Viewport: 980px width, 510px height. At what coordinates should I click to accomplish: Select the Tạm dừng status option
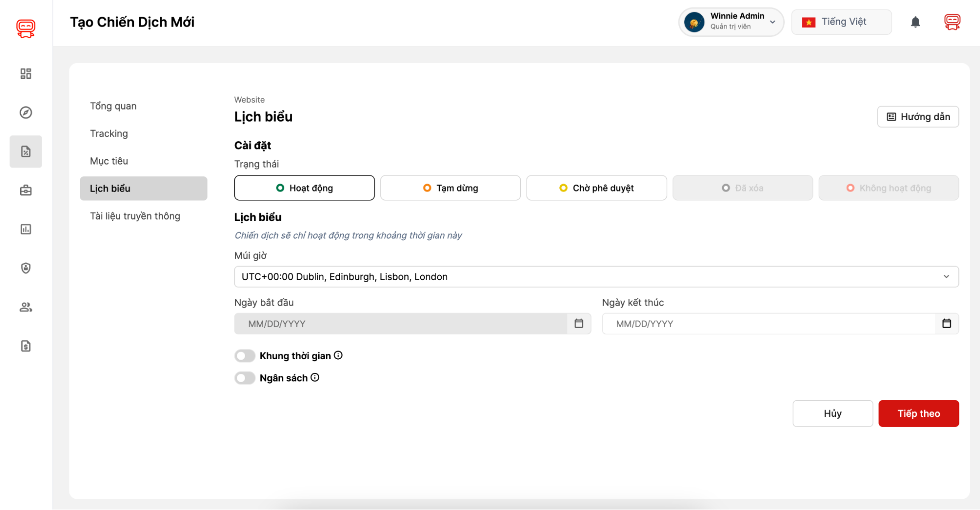pyautogui.click(x=450, y=188)
